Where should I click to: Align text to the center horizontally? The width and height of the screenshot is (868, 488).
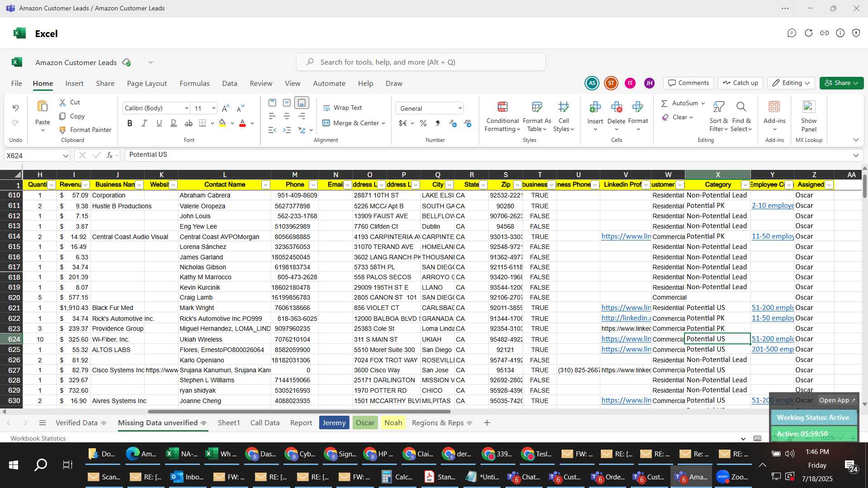tap(287, 117)
